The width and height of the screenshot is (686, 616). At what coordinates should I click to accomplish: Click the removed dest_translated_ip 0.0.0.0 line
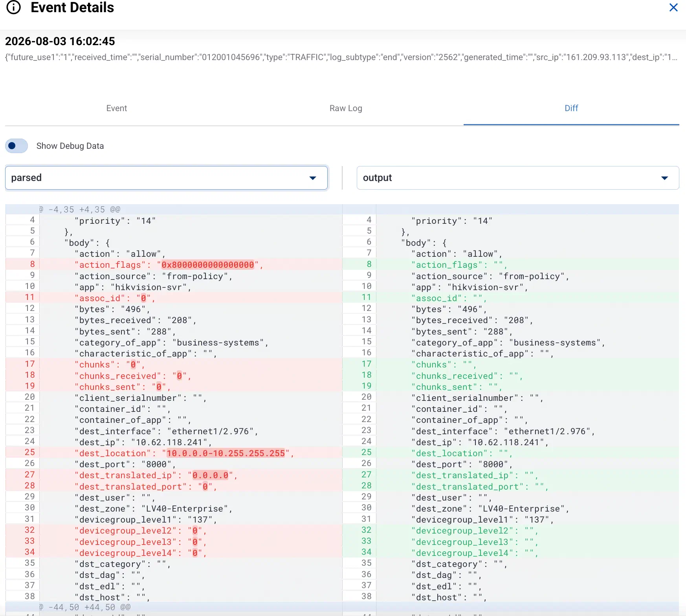pyautogui.click(x=174, y=475)
